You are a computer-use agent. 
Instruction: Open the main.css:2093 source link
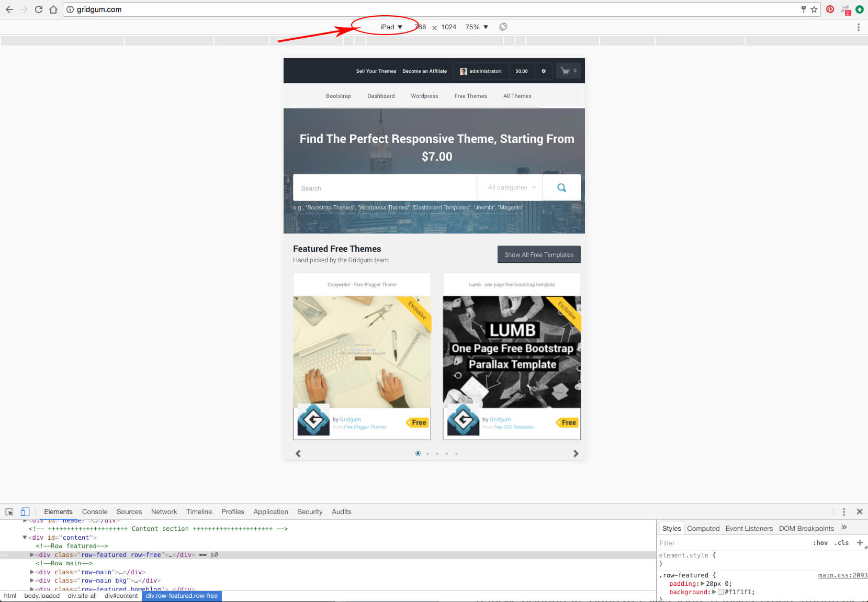click(842, 575)
